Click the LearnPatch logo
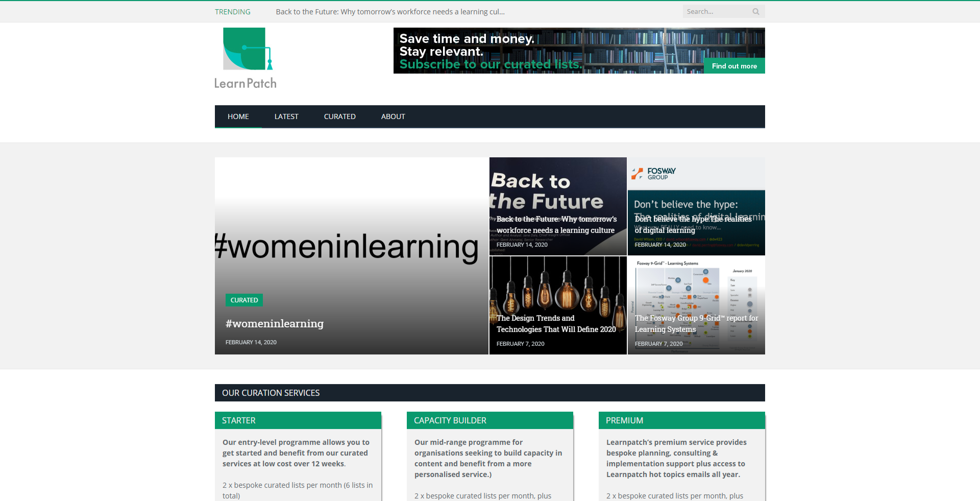The height and width of the screenshot is (501, 980). coord(246,58)
